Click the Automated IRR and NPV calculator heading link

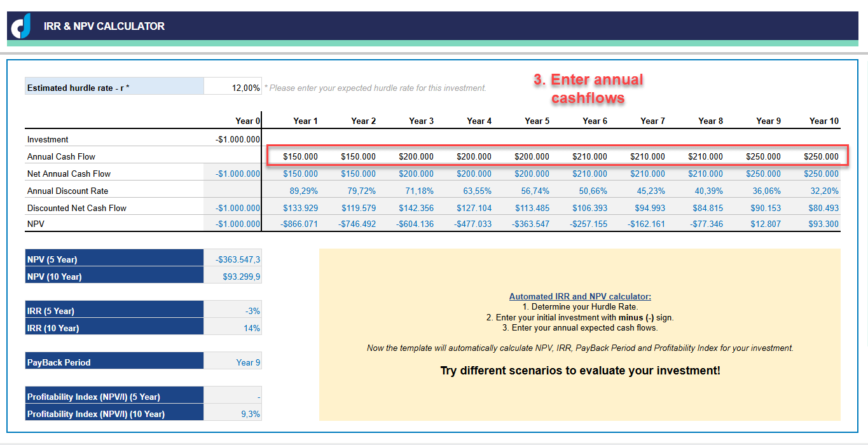coord(579,296)
